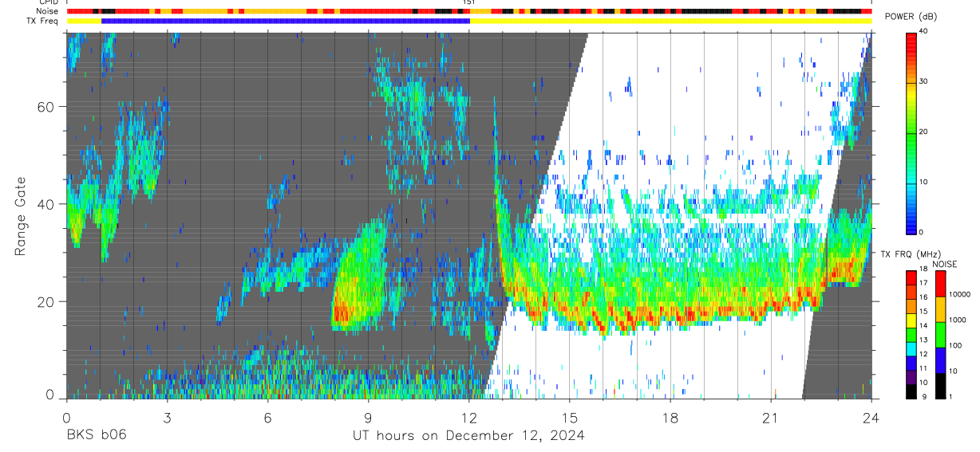Click the blue segment of the NOISE color bar
The width and height of the screenshot is (980, 452).
click(939, 360)
